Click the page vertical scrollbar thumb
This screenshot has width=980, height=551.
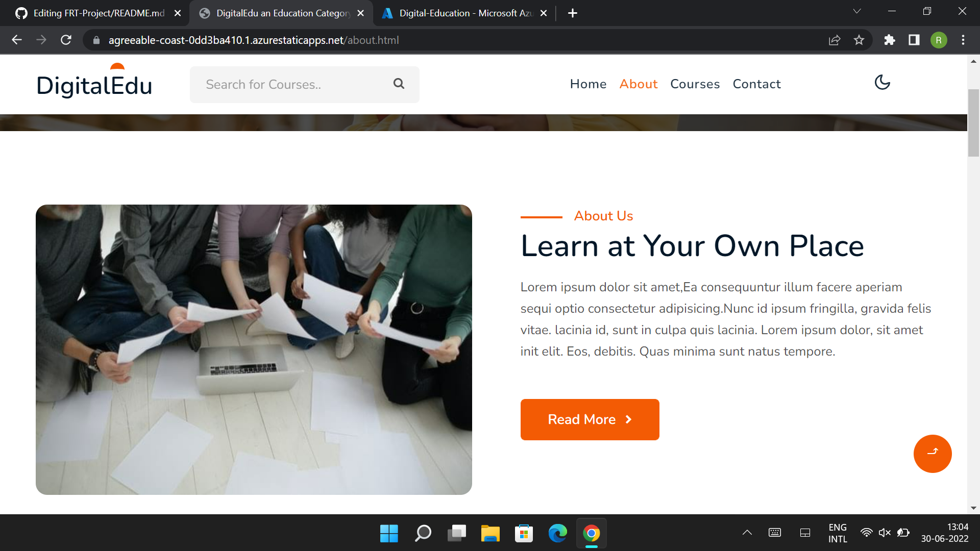coord(973,122)
